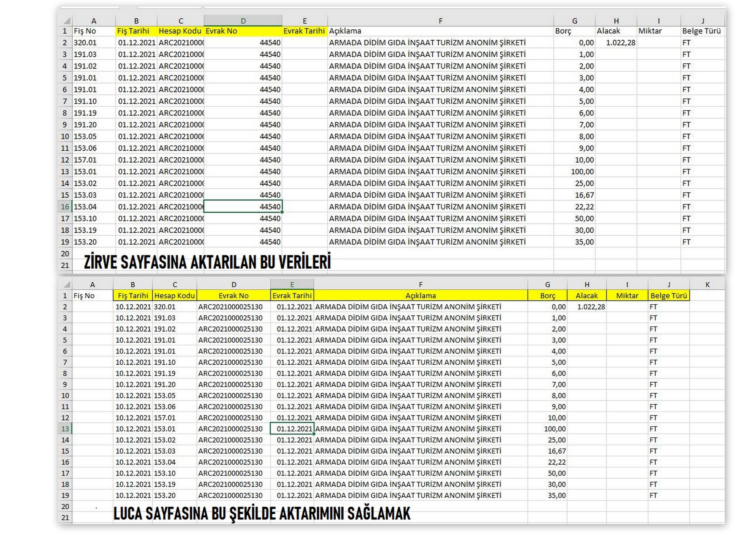Click 'Belge Türü' header cell in Luca sheet
The height and width of the screenshot is (535, 756).
click(x=669, y=296)
